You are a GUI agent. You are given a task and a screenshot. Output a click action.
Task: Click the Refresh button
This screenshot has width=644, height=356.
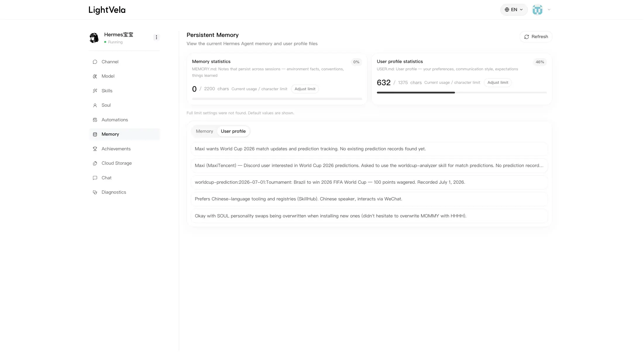[536, 37]
